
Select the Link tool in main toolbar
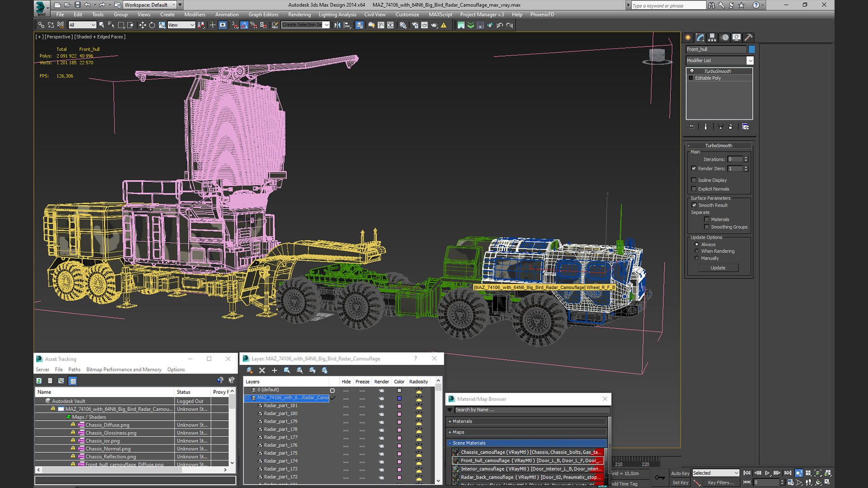[41, 25]
